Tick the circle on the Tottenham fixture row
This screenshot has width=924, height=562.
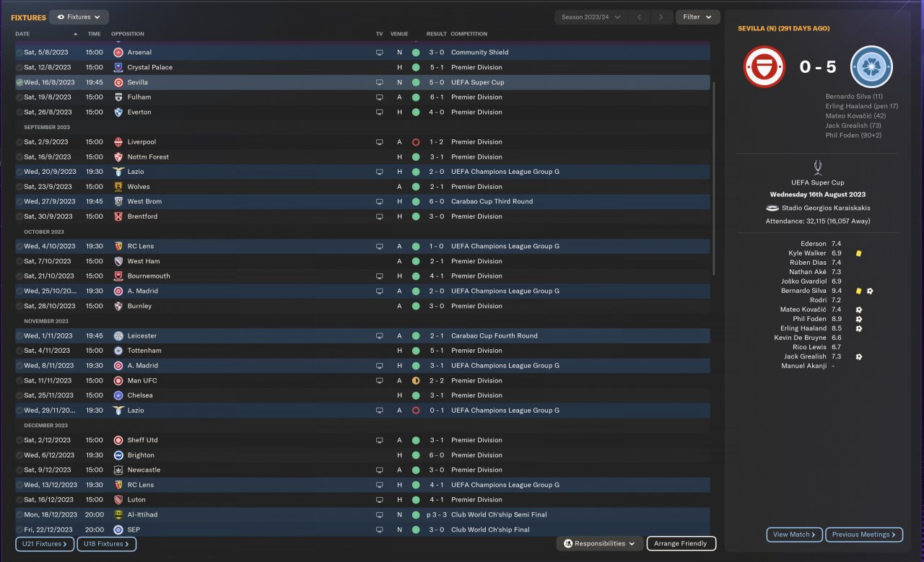19,351
